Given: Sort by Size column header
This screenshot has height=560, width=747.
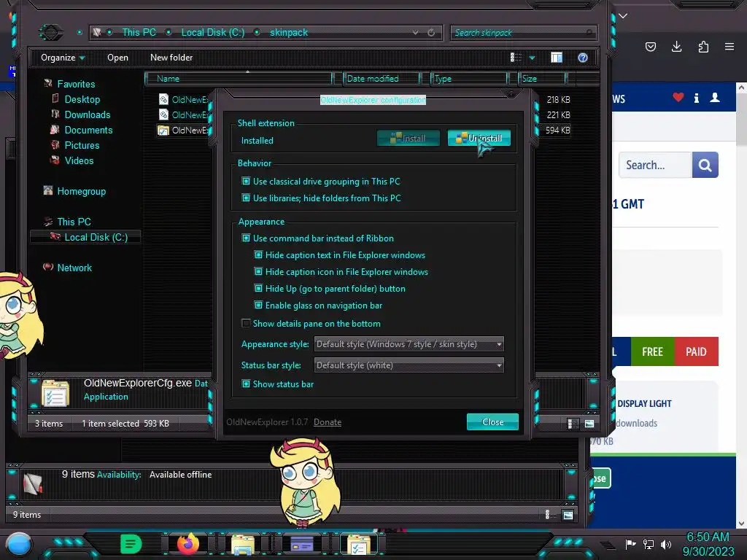Looking at the screenshot, I should tap(542, 79).
